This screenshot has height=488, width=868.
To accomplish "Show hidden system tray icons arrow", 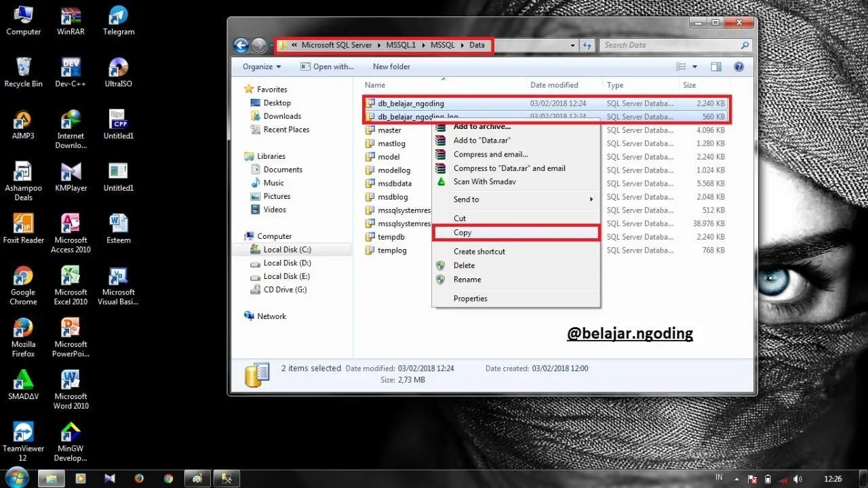I will click(x=738, y=478).
